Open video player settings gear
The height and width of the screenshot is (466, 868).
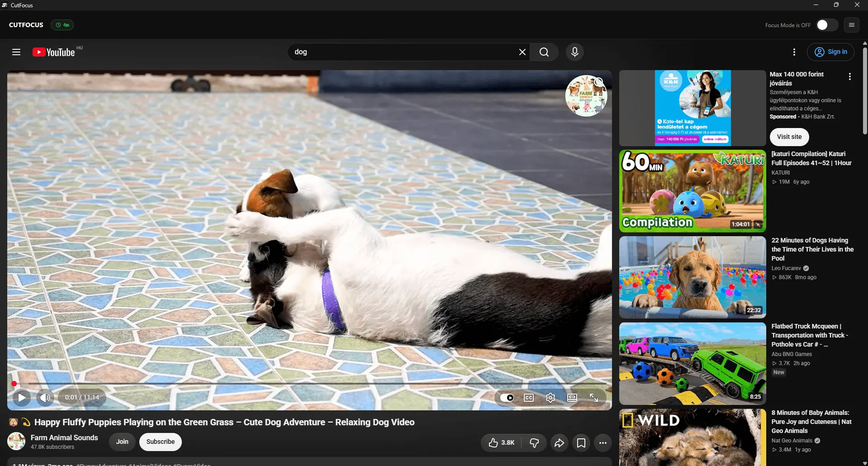550,398
